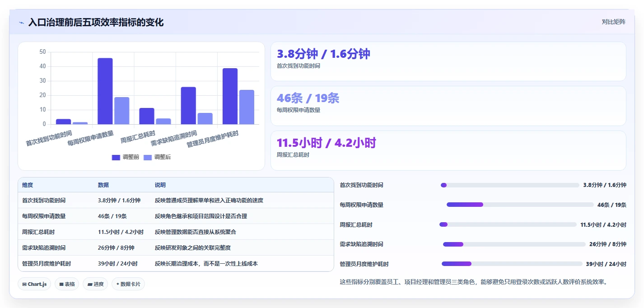The height and width of the screenshot is (308, 644).
Task: Click progress value 26分钟 / 8分钟
Action: coord(608,244)
